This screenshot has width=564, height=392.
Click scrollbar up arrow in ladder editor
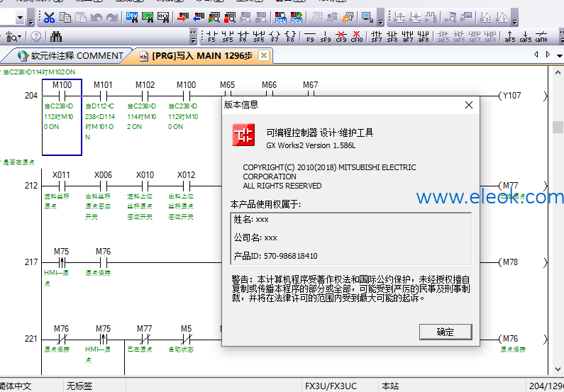point(558,72)
